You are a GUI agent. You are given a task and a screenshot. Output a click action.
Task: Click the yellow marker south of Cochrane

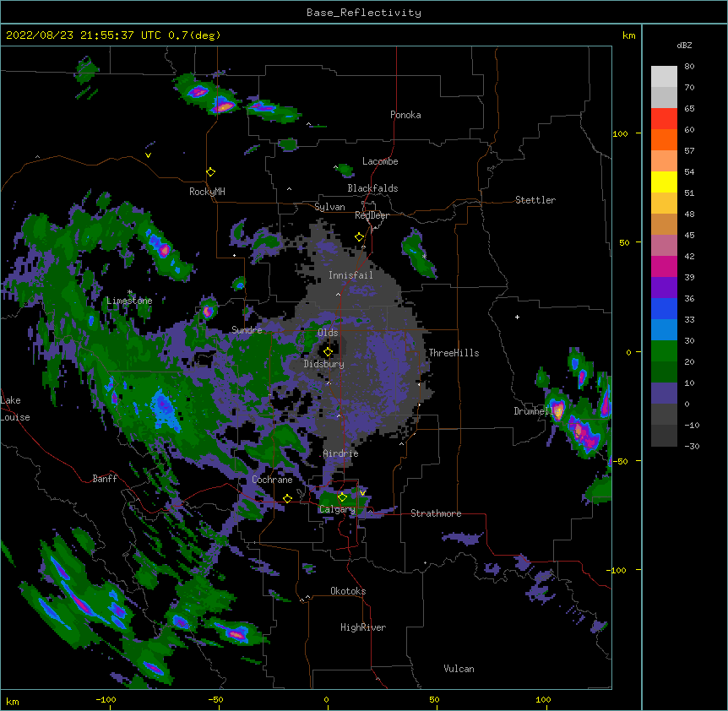(x=287, y=498)
